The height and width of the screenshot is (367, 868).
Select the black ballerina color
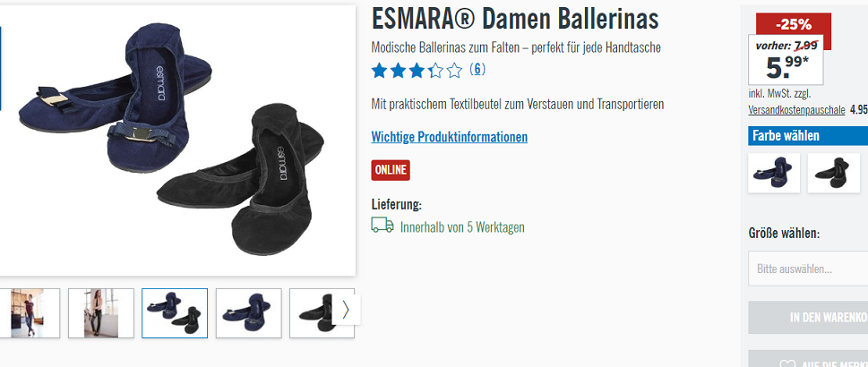(833, 173)
